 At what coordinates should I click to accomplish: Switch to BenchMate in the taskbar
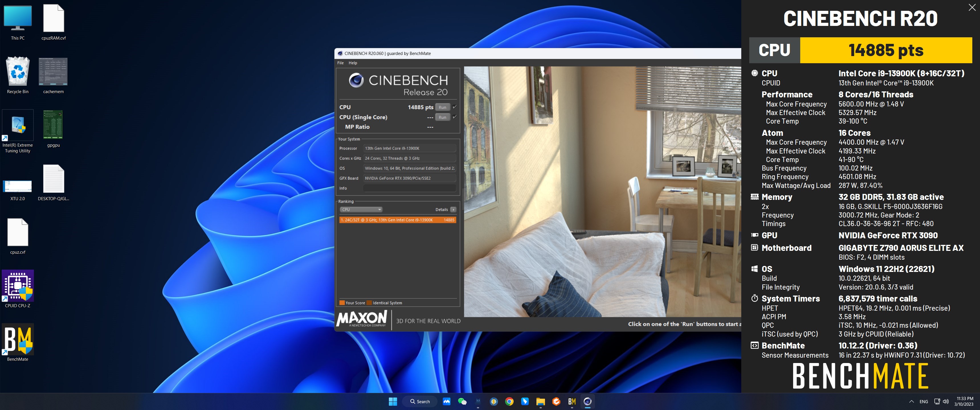(x=571, y=401)
